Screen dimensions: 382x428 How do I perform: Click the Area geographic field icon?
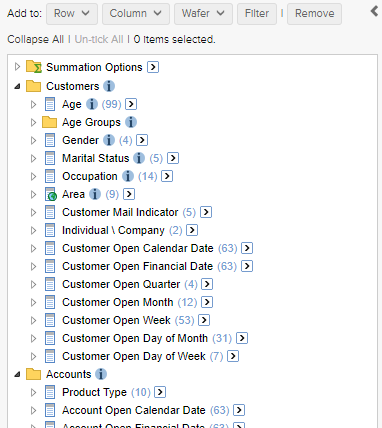[51, 194]
